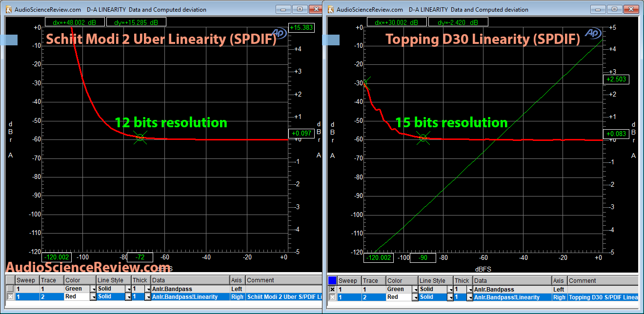Click Axis column header in Topping legend
Image resolution: width=644 pixels, height=314 pixels.
pos(559,280)
